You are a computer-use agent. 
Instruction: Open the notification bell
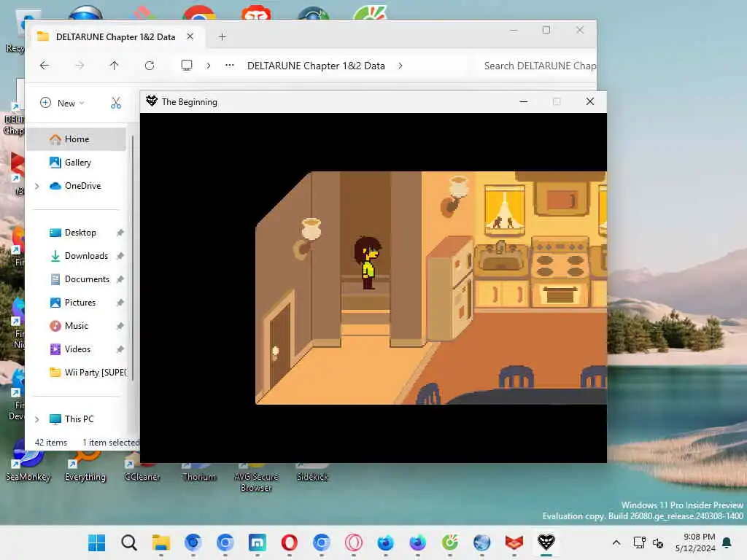tap(727, 542)
